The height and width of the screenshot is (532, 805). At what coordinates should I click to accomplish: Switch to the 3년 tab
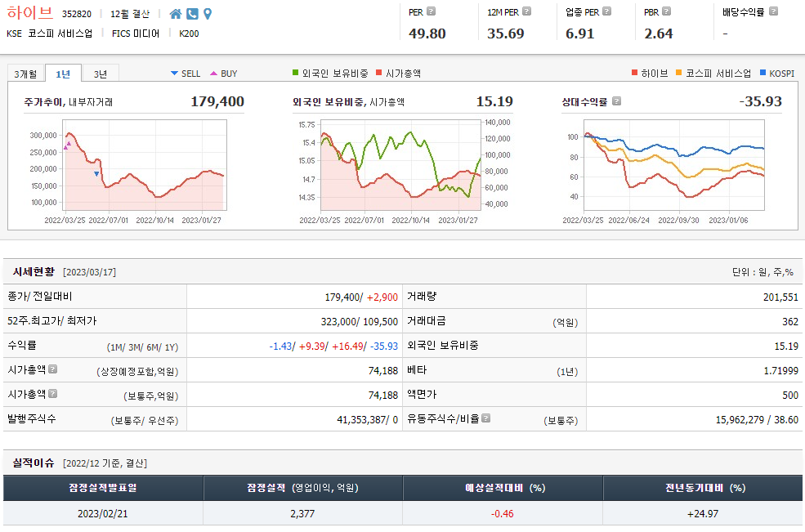pos(101,74)
